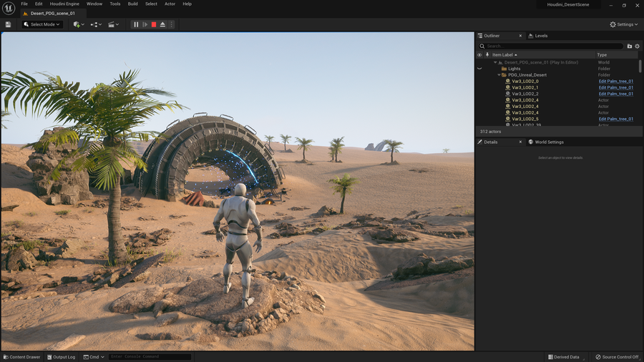This screenshot has width=644, height=362.
Task: Open the Houdini Engine menu
Action: [x=64, y=4]
